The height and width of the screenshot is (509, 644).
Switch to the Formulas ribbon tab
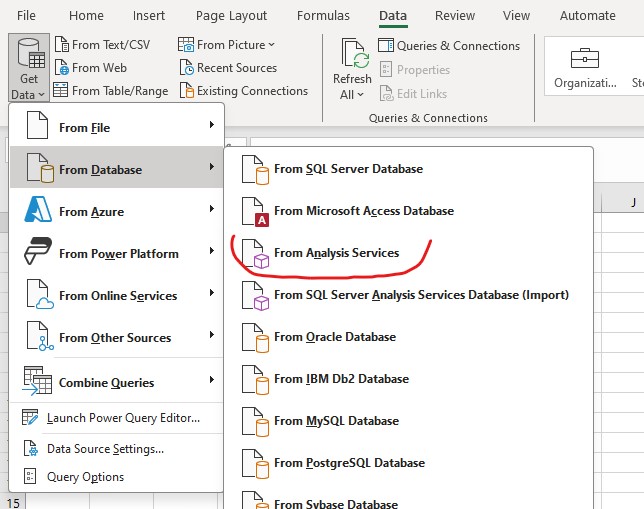point(323,16)
